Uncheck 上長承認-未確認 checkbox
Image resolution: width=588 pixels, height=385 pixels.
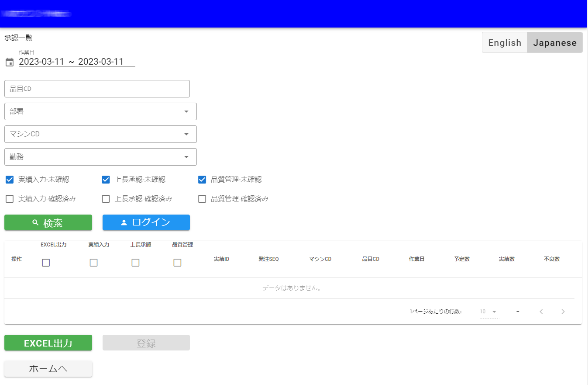[106, 180]
